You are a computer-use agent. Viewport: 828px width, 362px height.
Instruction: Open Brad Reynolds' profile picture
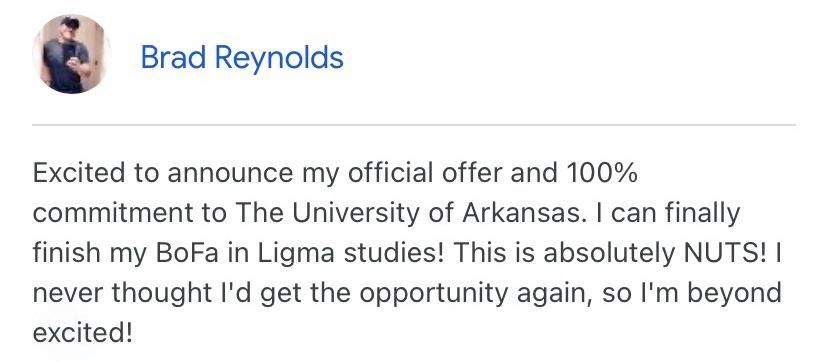71,54
